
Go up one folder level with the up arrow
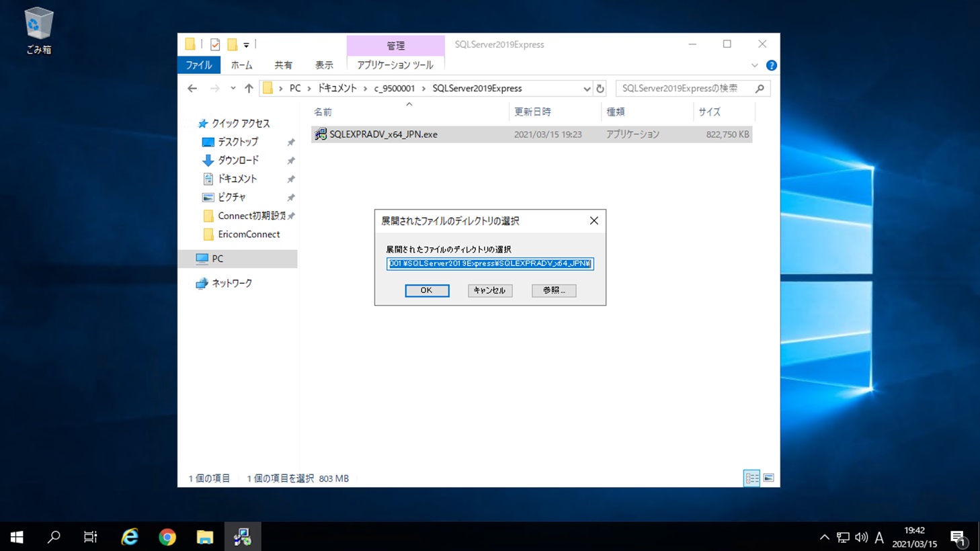click(x=249, y=89)
